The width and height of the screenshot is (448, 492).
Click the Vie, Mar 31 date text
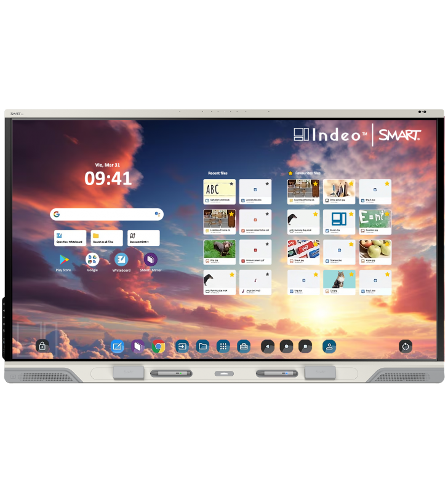click(x=107, y=165)
